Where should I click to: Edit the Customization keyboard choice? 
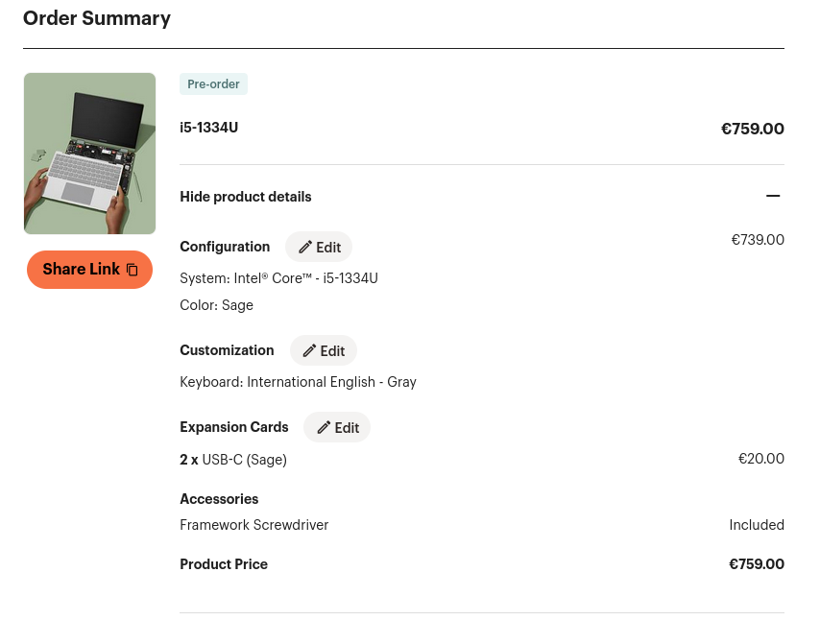(324, 350)
